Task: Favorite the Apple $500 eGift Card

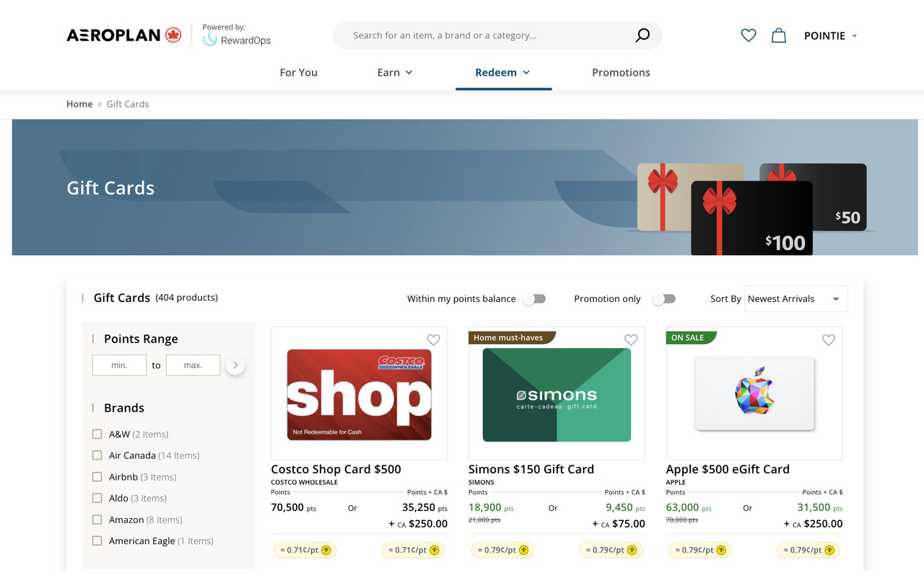Action: tap(829, 340)
